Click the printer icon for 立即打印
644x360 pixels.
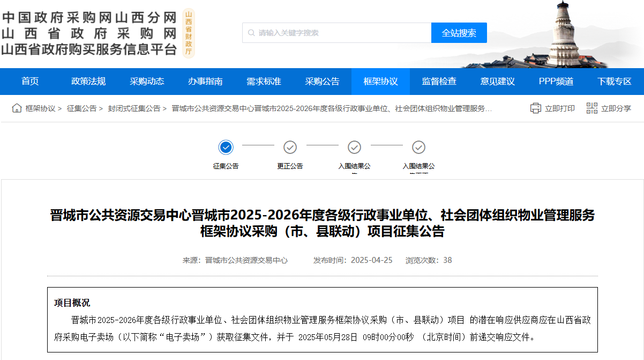[x=535, y=108]
